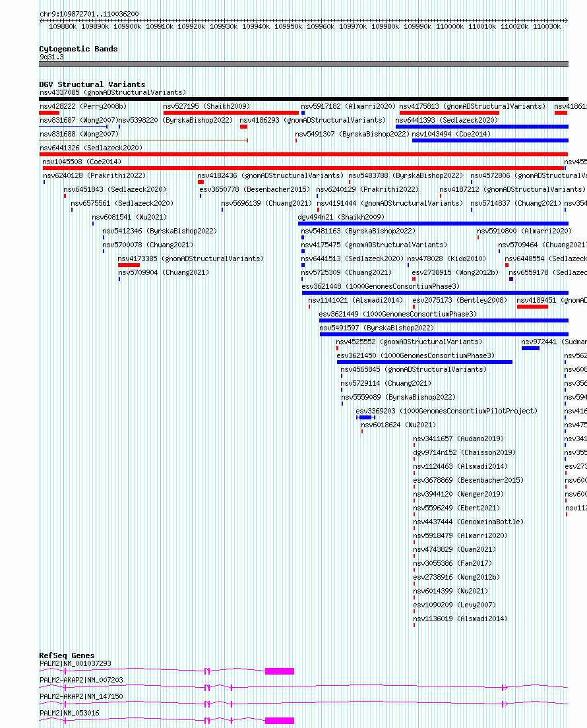The image size is (587, 728).
Task: Select nsv5700078 (Chuang2021) variant
Action: pyautogui.click(x=148, y=245)
